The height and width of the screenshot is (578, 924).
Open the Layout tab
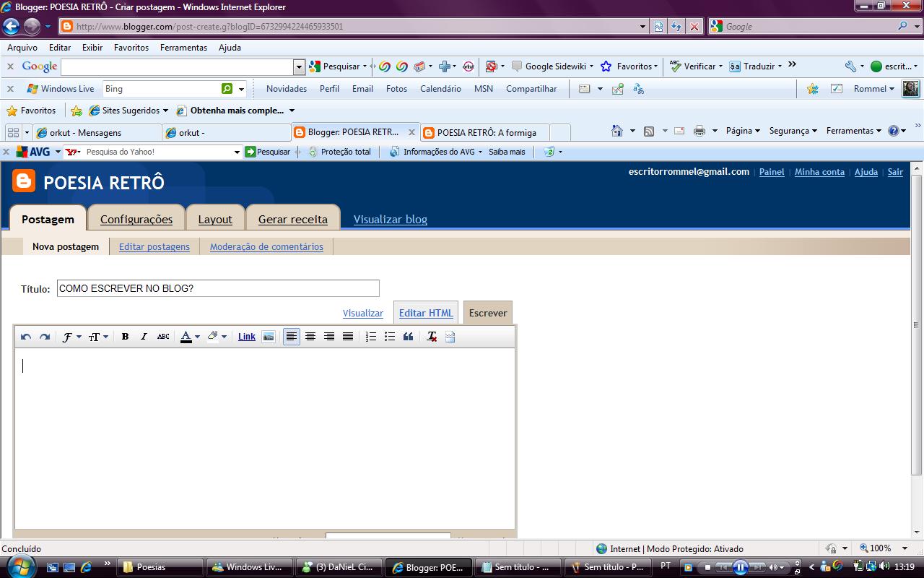click(x=215, y=219)
